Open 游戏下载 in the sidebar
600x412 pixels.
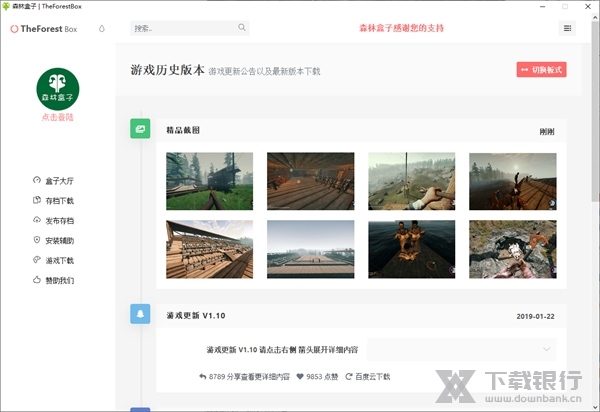click(60, 261)
